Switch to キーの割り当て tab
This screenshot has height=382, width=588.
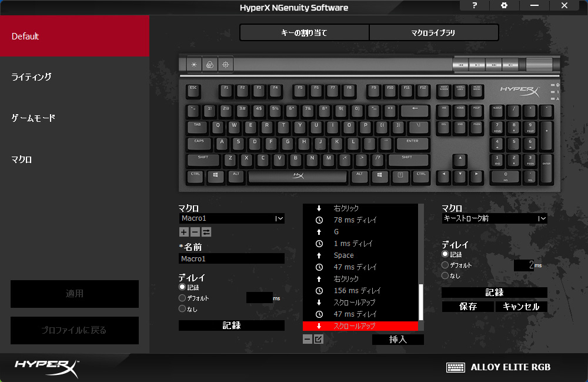point(305,32)
